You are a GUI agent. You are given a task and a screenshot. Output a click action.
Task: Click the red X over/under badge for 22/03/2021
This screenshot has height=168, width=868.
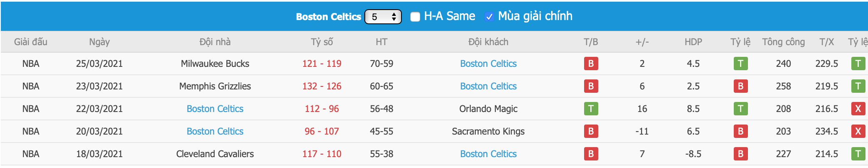(x=858, y=109)
